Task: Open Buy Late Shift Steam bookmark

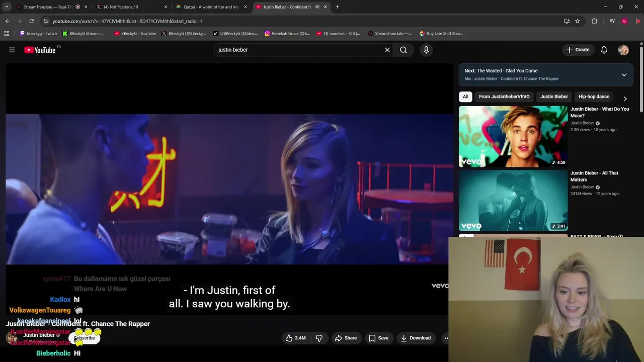Action: 441,34
